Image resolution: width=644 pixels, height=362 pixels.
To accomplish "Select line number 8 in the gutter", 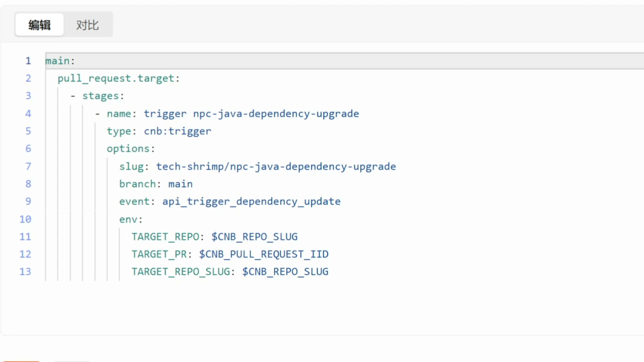I will coord(28,184).
